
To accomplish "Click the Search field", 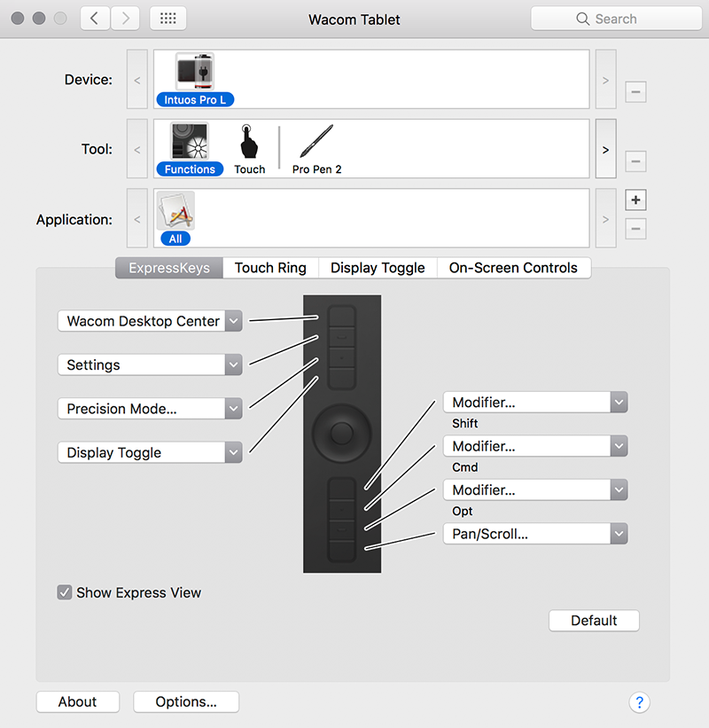I will (616, 19).
